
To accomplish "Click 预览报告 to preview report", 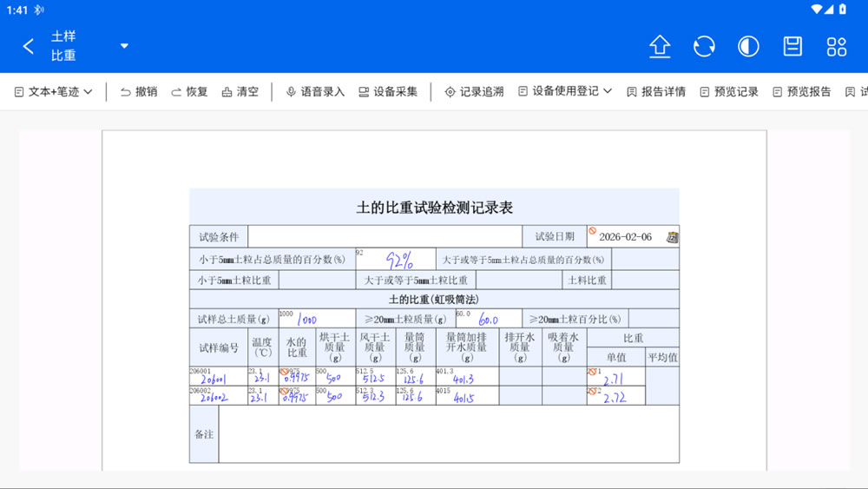I will pos(802,92).
